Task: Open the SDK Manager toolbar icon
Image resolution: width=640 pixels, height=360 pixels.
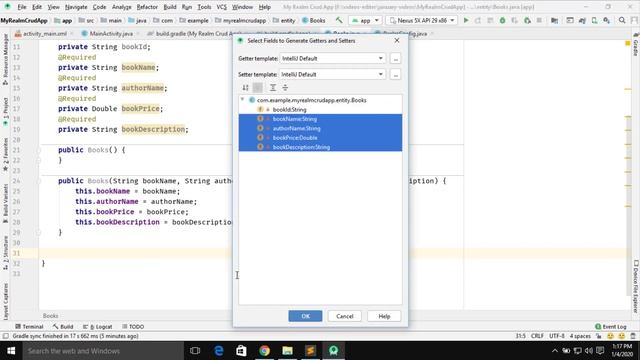Action: pyautogui.click(x=607, y=20)
